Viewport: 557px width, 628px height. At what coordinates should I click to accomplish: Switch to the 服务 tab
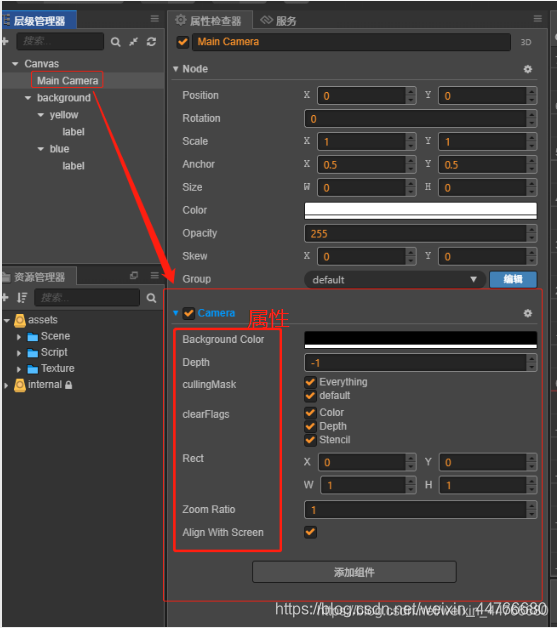pyautogui.click(x=279, y=20)
